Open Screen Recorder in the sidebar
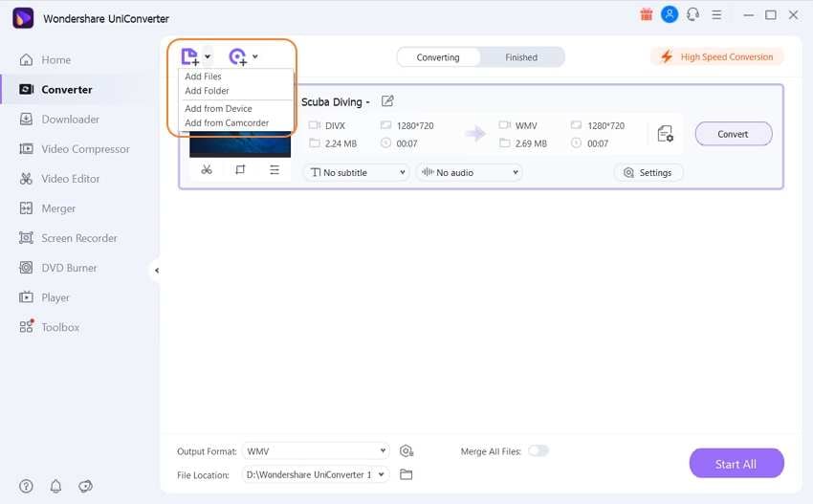813x504 pixels. [79, 238]
